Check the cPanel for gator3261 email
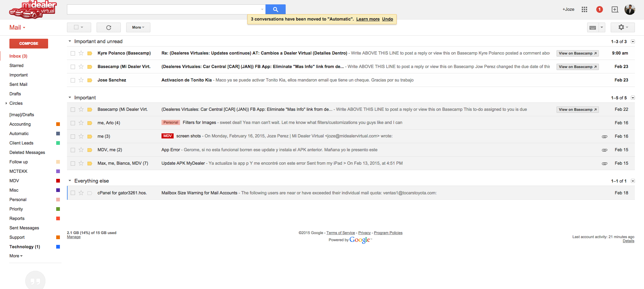This screenshot has width=644, height=289. tap(73, 193)
